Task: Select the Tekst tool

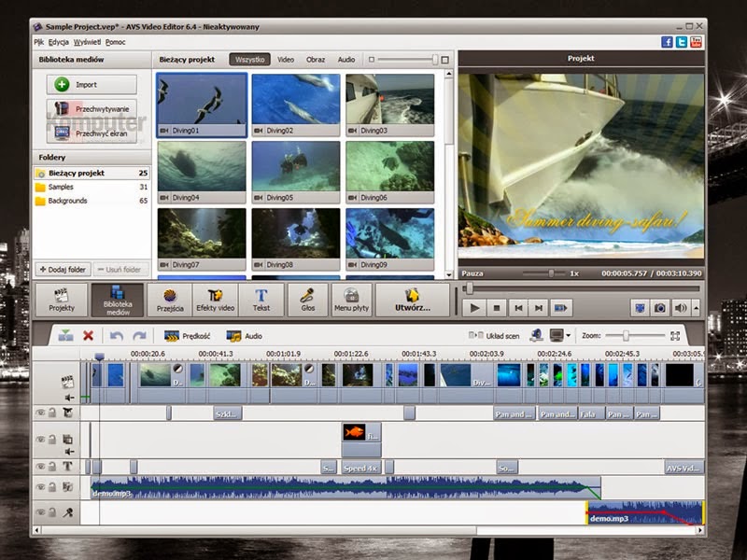Action: click(x=261, y=301)
